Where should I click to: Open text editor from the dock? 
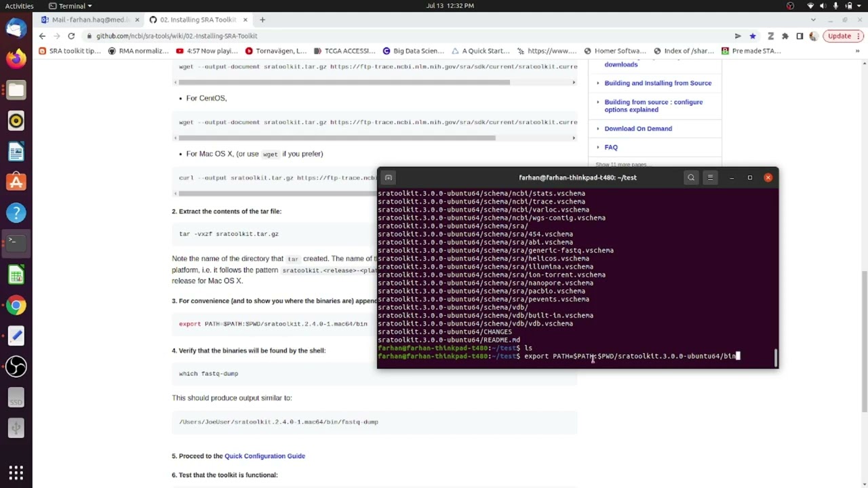click(16, 336)
